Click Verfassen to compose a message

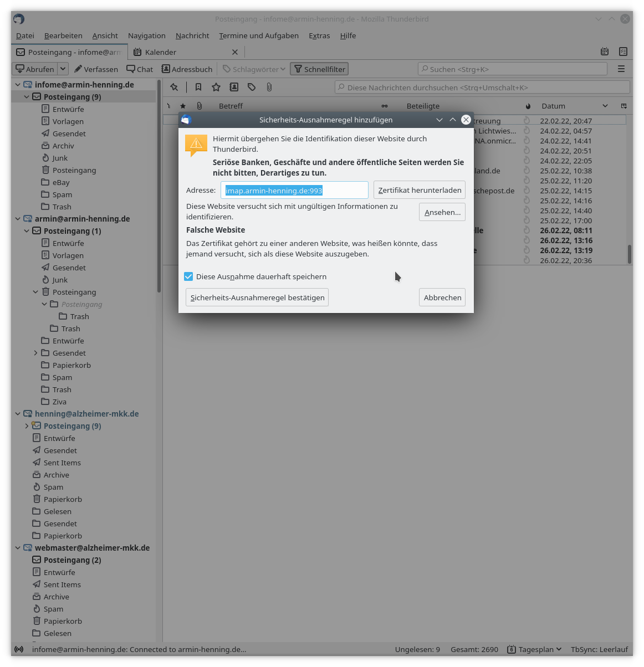click(x=96, y=69)
